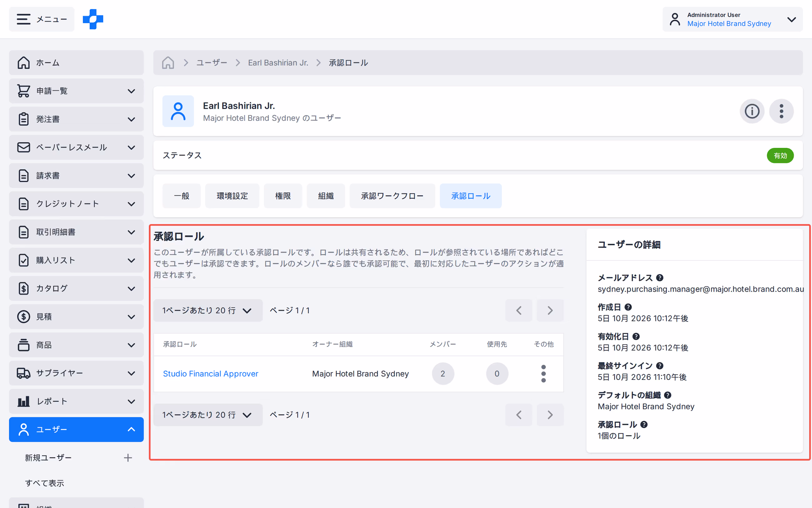Open Studio Financial Approver role link

click(x=210, y=374)
